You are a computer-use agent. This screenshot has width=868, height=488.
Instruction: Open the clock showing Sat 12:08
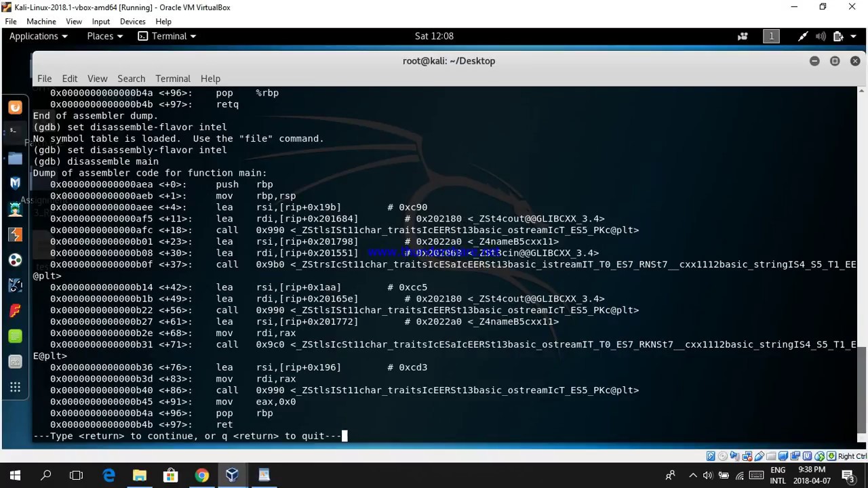point(434,36)
